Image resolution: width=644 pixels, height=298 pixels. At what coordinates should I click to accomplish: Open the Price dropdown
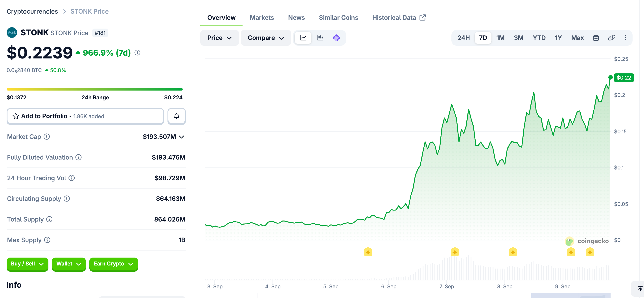219,38
